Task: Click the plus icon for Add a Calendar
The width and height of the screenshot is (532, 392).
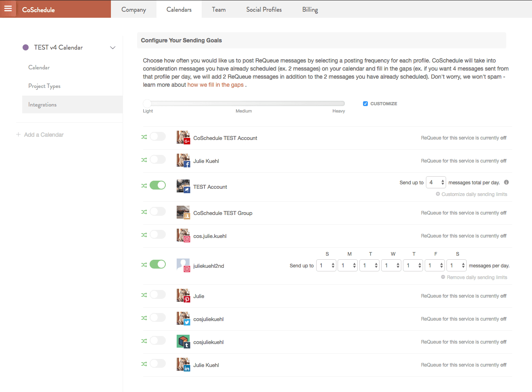Action: point(18,134)
